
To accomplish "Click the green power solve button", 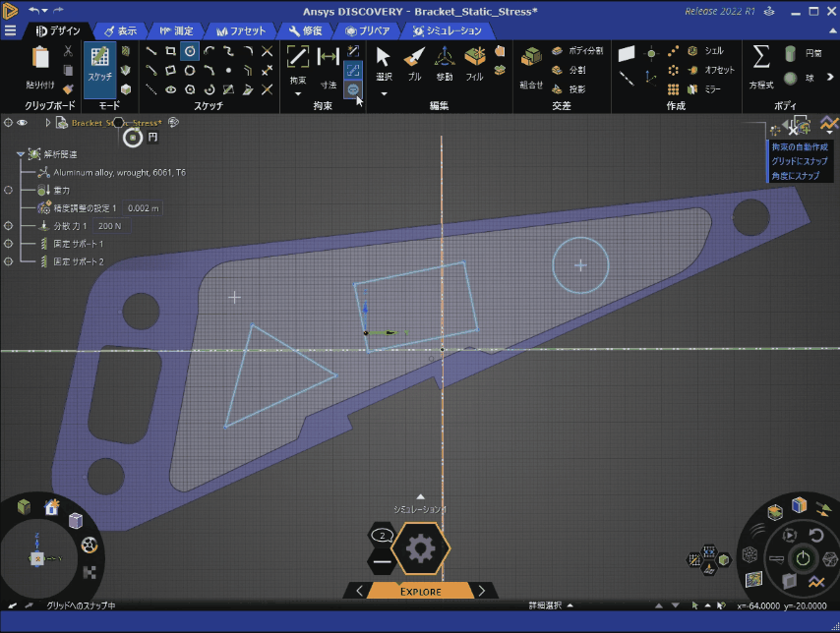I will 803,558.
